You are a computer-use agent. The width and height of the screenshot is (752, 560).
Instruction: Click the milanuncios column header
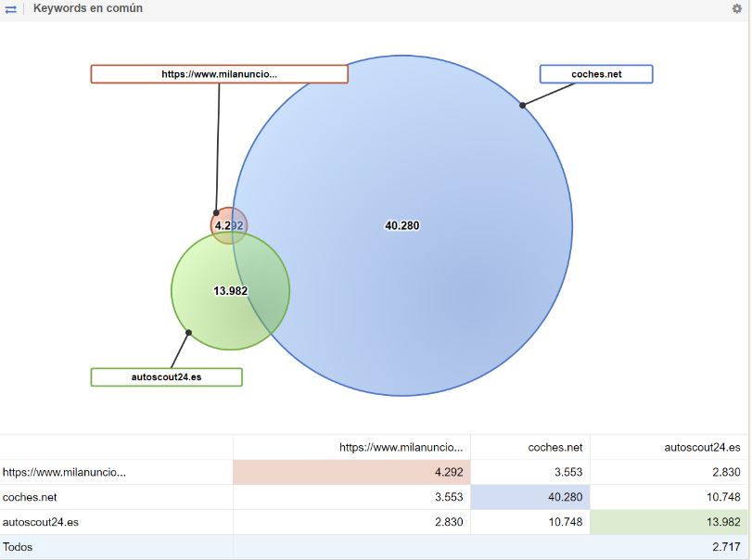click(x=401, y=447)
